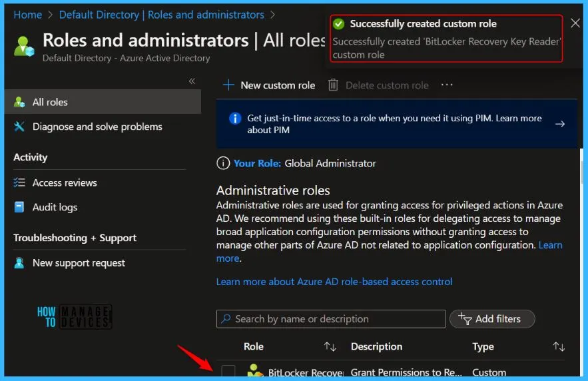Click the PIM just-in-time access banner text

pos(394,124)
